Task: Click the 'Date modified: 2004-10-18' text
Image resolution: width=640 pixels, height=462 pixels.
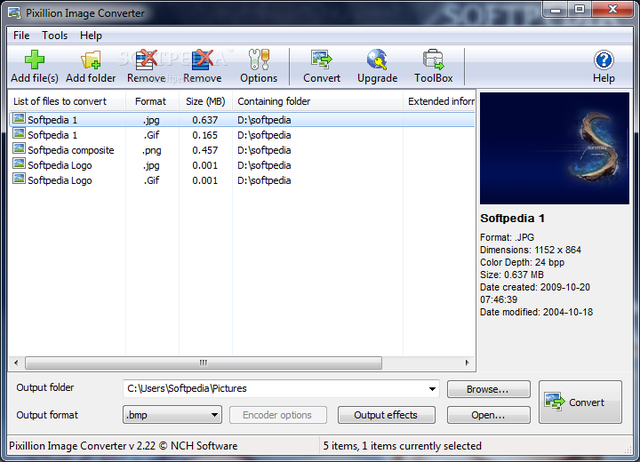Action: click(x=536, y=312)
